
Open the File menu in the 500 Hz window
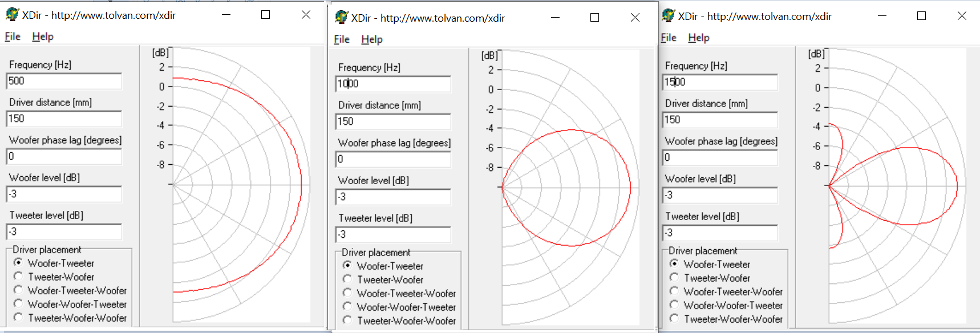(13, 36)
